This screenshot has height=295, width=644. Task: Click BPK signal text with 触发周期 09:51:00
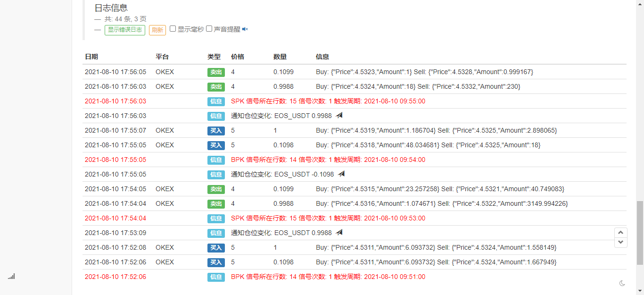click(x=328, y=277)
